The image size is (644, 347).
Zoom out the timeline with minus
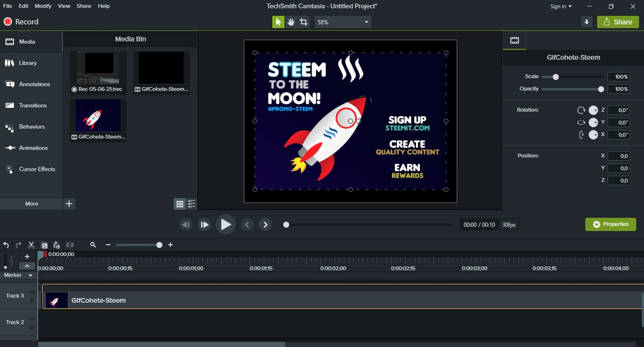click(x=108, y=245)
